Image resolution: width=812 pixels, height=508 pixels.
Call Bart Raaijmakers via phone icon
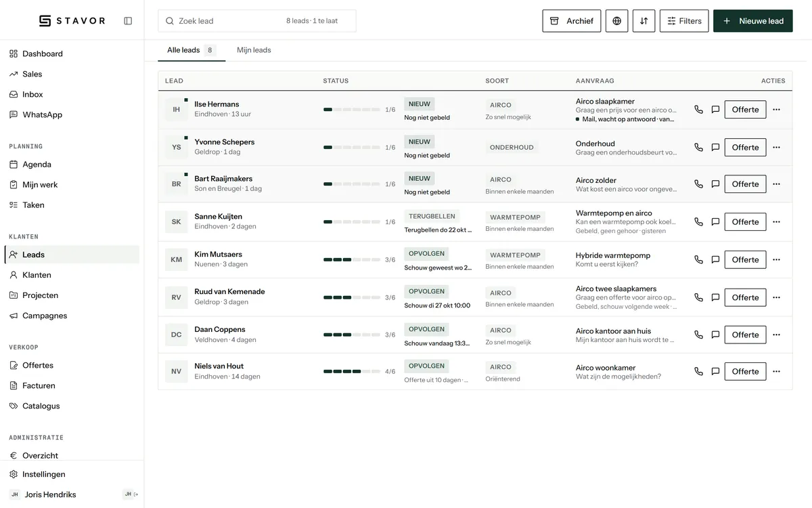tap(699, 184)
